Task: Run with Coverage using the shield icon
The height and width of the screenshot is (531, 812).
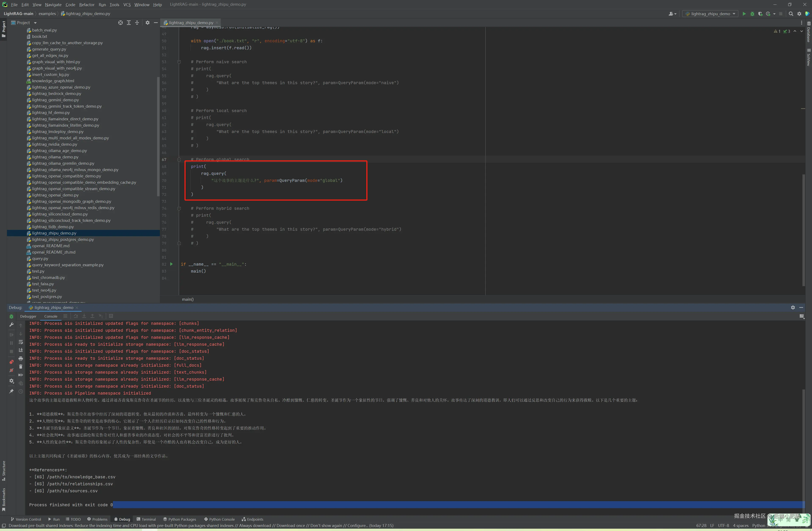Action: tap(760, 14)
